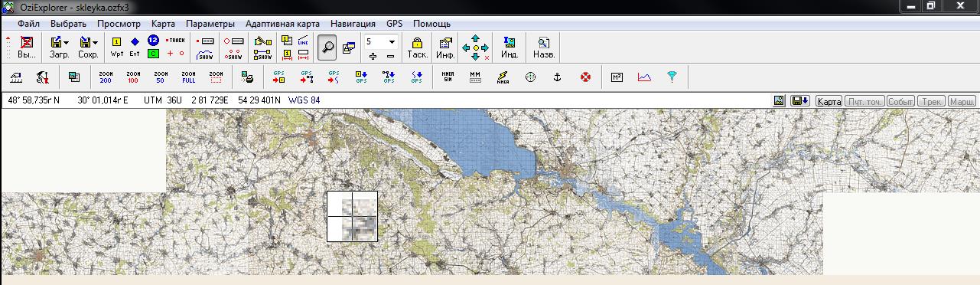Viewport: 980px width, 285px height.
Task: Select the magnifier zoom tool
Action: 327,47
